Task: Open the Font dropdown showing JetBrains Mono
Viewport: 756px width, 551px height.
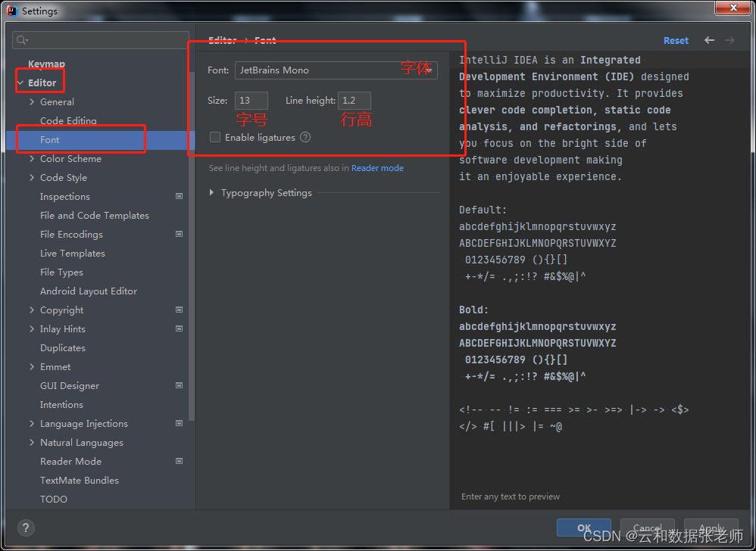Action: (336, 70)
